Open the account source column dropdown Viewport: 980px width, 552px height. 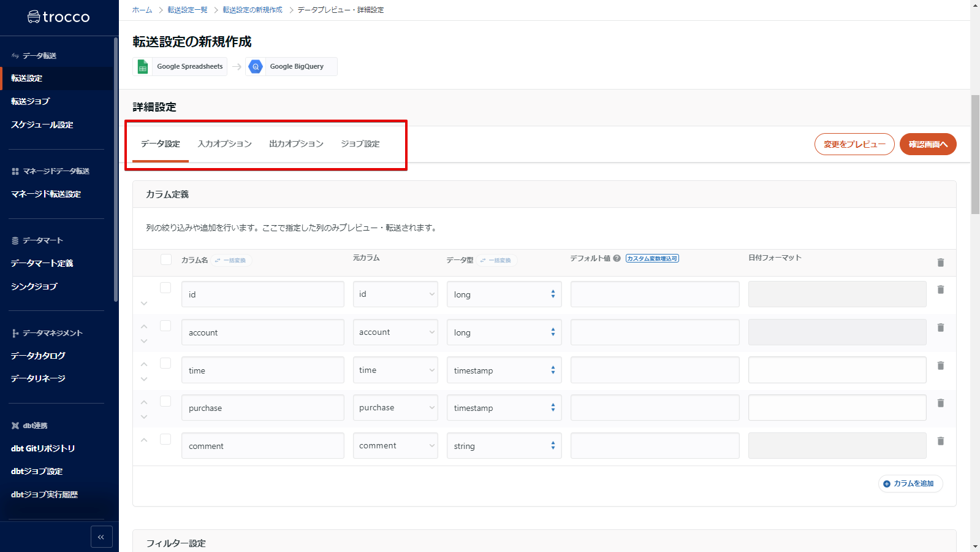(395, 332)
